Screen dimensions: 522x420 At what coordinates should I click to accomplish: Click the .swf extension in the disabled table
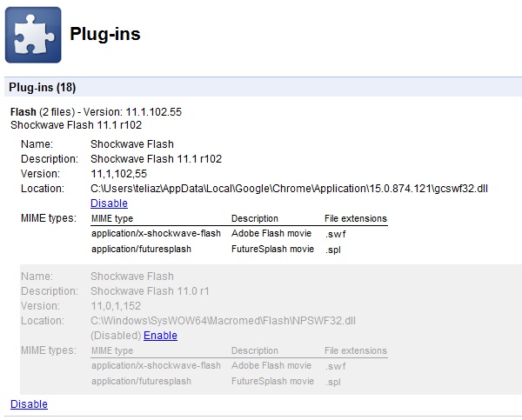click(336, 366)
